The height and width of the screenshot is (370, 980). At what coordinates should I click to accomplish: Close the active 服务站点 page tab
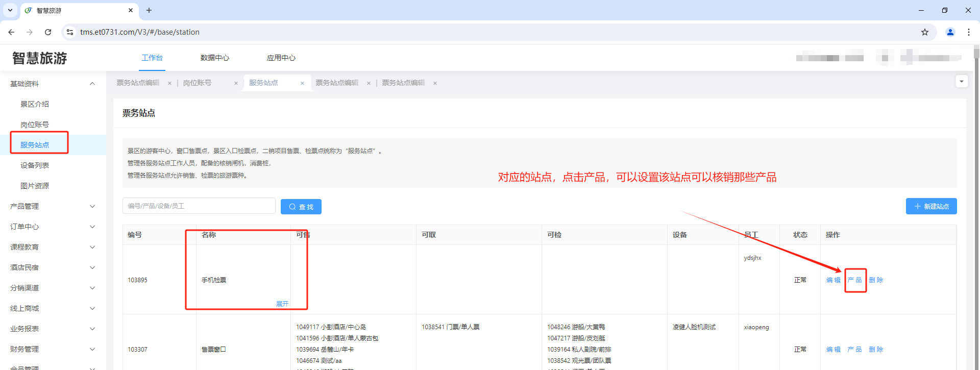click(x=302, y=83)
